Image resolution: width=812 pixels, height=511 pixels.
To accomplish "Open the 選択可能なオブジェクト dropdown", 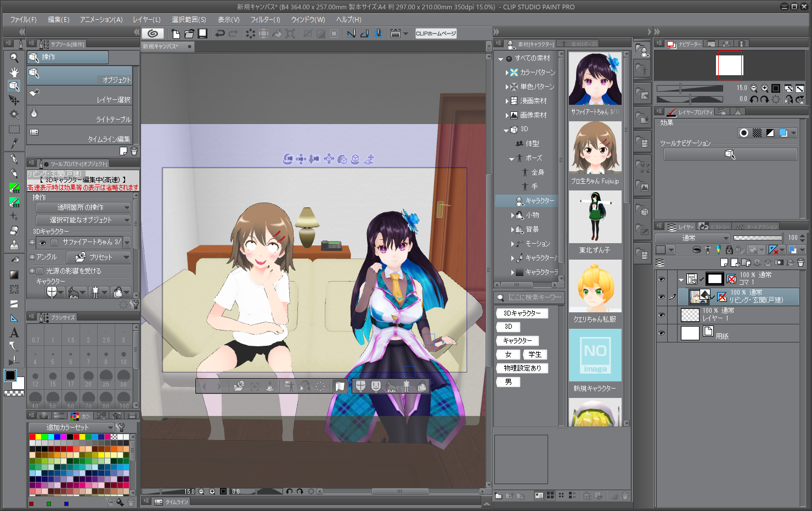I will 83,220.
